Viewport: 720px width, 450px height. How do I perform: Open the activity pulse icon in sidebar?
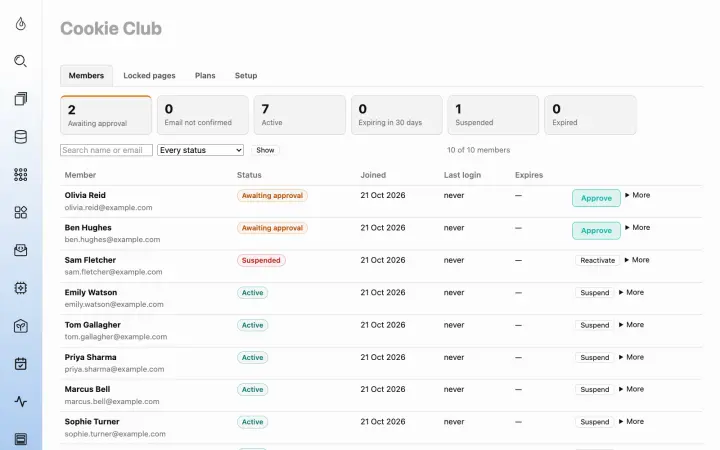[21, 402]
